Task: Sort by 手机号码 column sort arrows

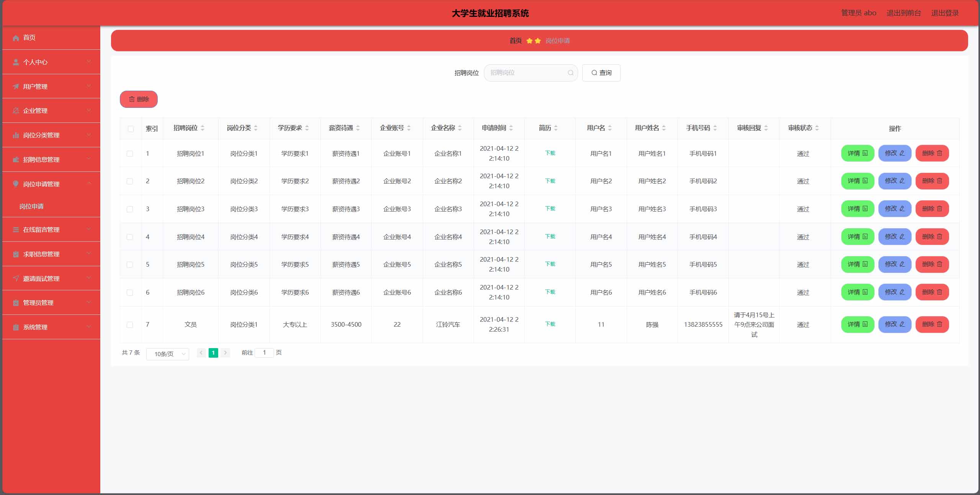Action: 715,128
